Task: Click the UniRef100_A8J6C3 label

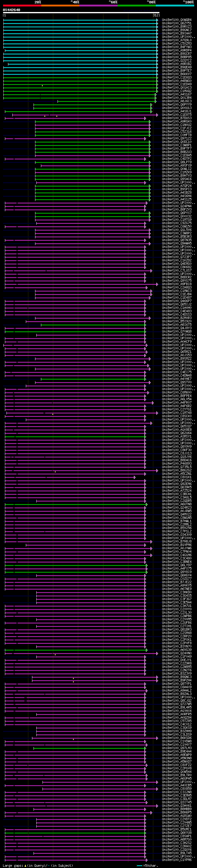Action: [177, 101]
